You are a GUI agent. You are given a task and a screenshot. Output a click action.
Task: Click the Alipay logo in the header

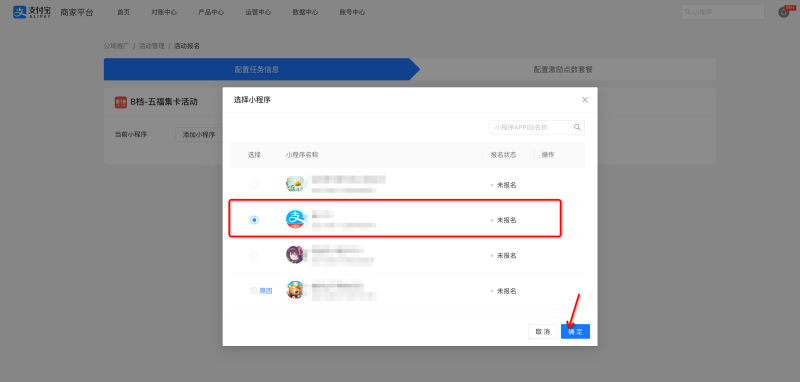coord(32,12)
